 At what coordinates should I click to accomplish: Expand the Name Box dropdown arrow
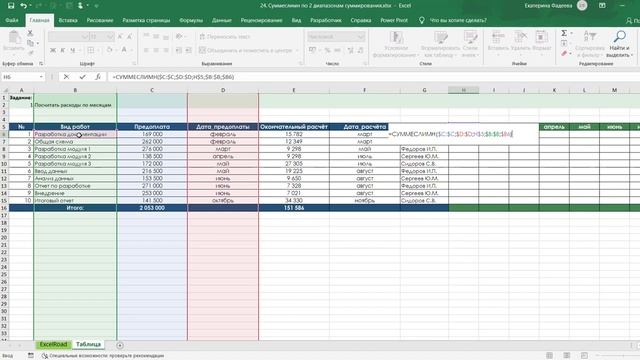tap(41, 77)
